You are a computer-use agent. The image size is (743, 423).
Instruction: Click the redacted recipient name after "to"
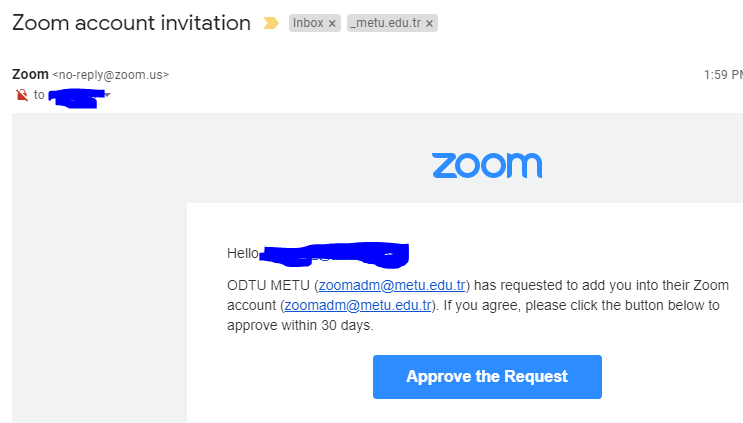click(x=76, y=98)
